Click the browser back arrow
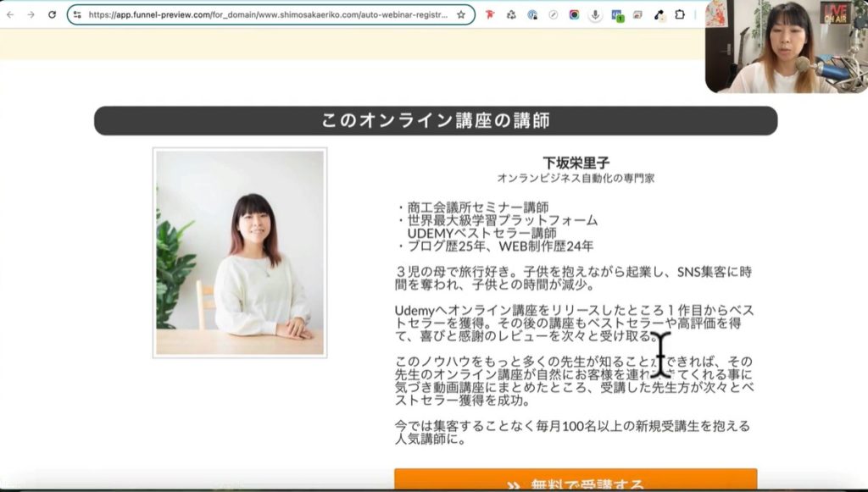This screenshot has height=492, width=868. click(10, 14)
